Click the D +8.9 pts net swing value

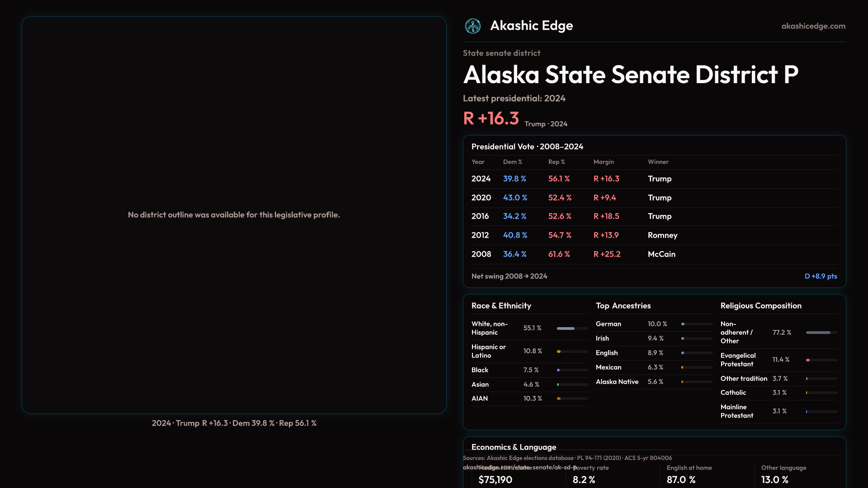coord(821,276)
